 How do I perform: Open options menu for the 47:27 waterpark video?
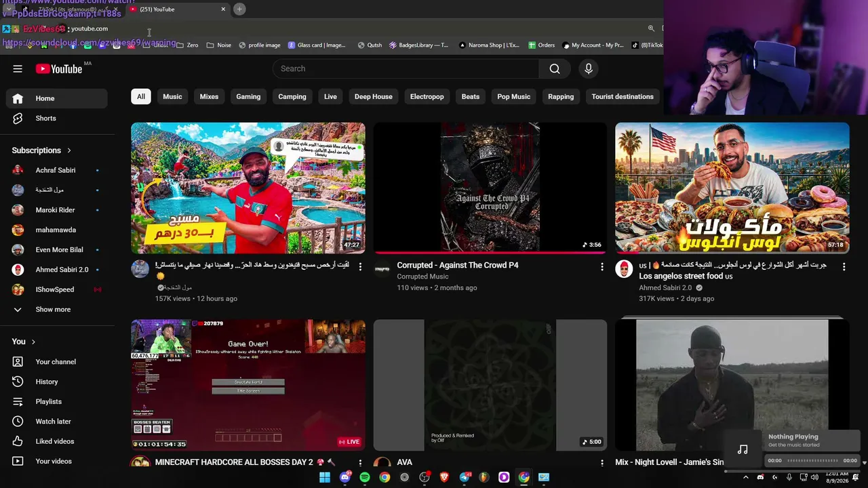click(360, 267)
